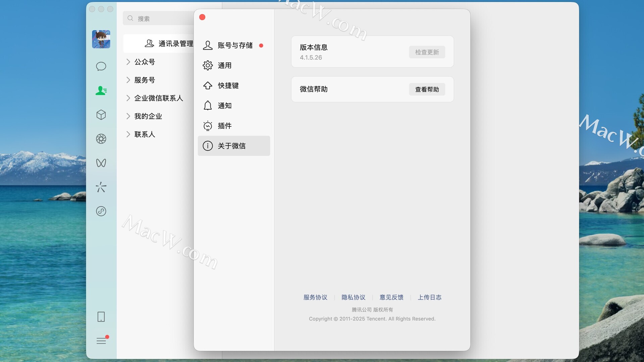The width and height of the screenshot is (644, 362).
Task: Expand the 联系人 group
Action: click(x=145, y=134)
